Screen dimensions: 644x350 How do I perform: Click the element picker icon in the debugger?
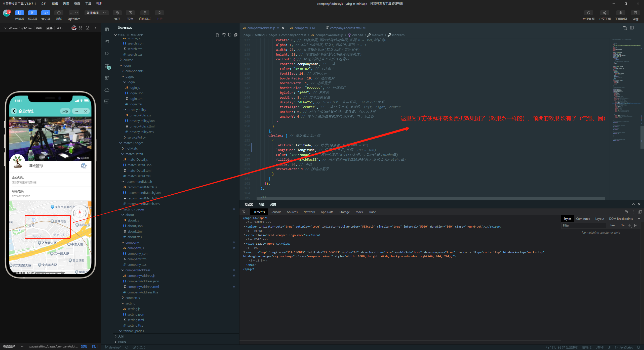[x=244, y=212]
